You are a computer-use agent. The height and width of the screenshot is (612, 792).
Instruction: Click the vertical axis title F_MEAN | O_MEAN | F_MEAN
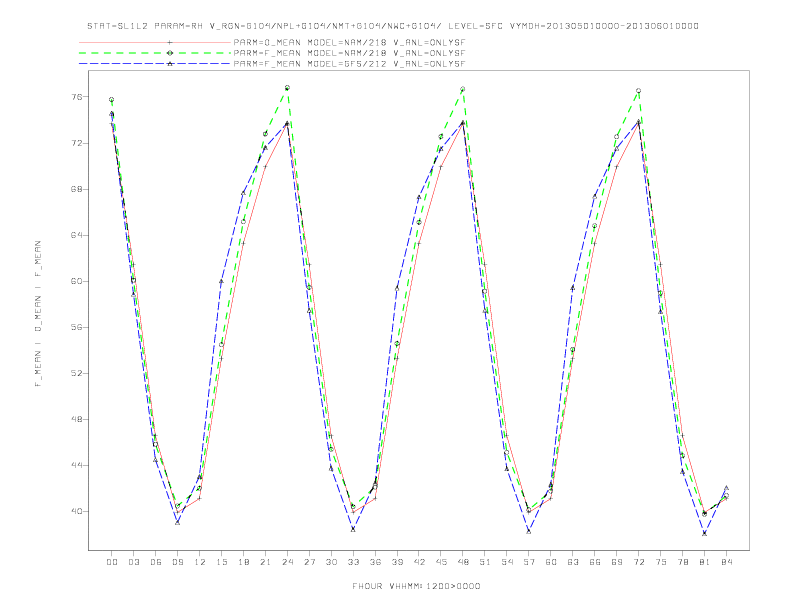38,314
